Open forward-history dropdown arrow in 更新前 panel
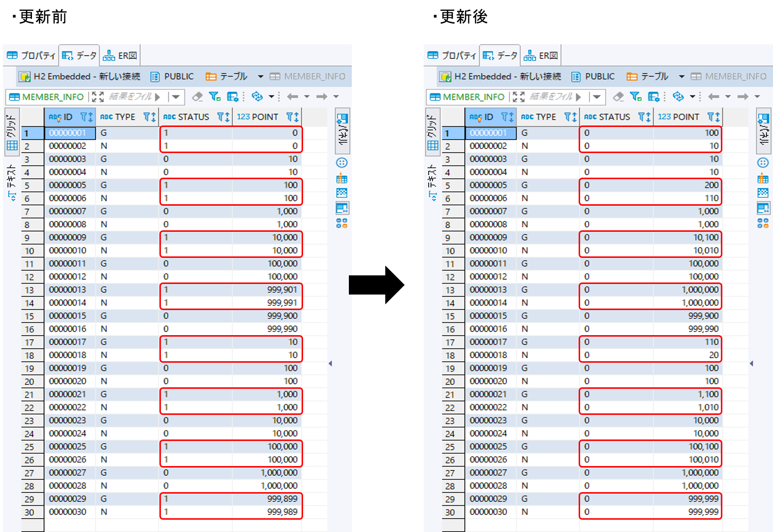 click(336, 96)
